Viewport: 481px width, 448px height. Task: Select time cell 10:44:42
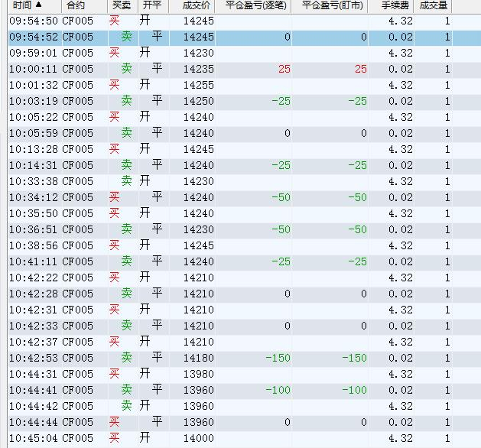pos(34,406)
